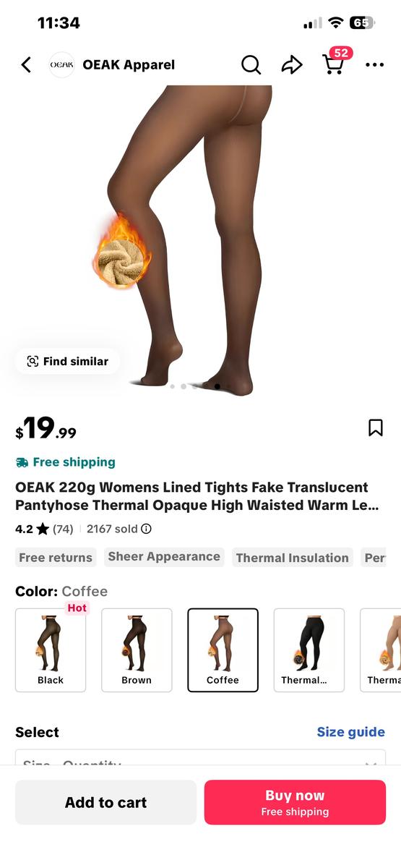401x868 pixels.
Task: Select the Coffee color option
Action: pos(223,650)
